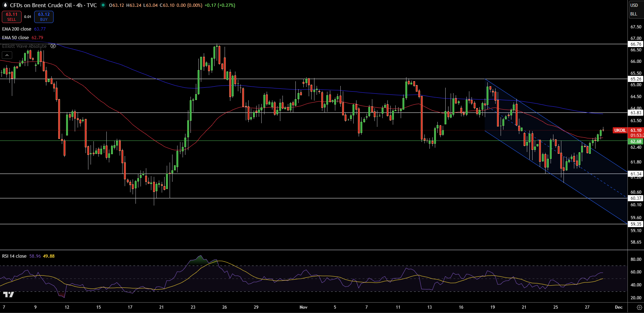Image resolution: width=644 pixels, height=313 pixels.
Task: Open the TradingView logo link
Action: tap(9, 295)
